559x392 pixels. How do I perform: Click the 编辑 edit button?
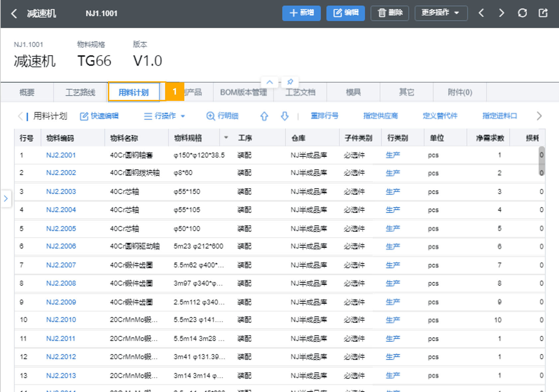pos(345,13)
